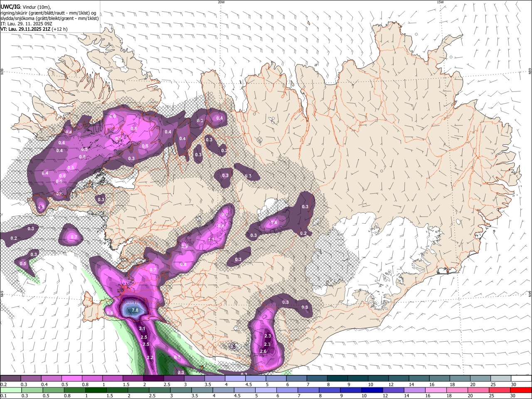Image resolution: width=532 pixels, height=399 pixels.
Task: Click the 3.1 precipitation value on the map
Action: click(142, 328)
